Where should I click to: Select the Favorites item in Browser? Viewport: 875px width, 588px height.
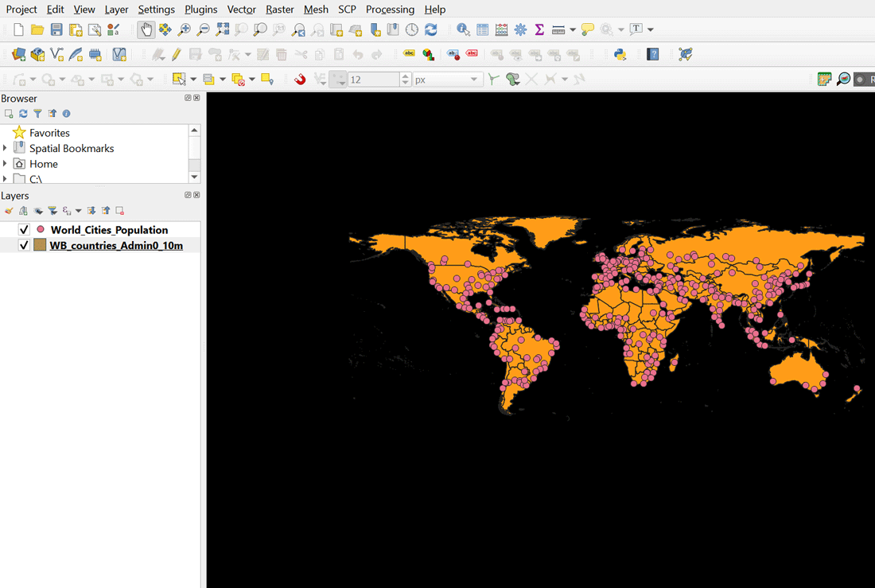49,133
